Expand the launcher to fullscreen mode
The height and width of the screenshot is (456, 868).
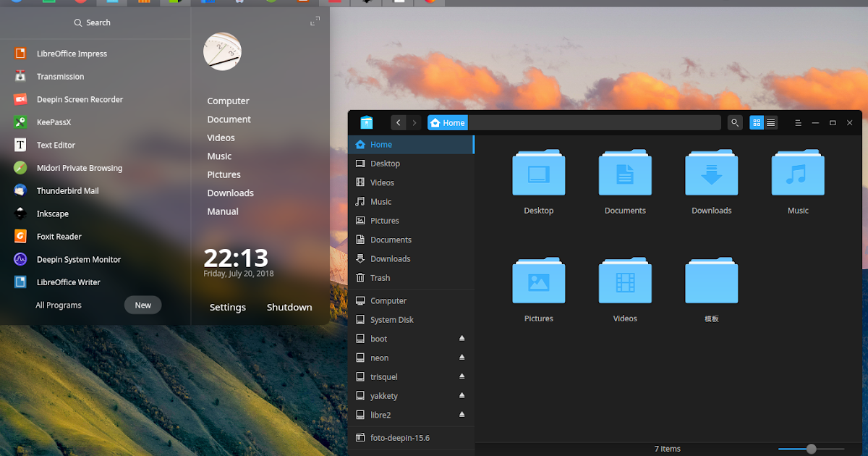pos(314,21)
